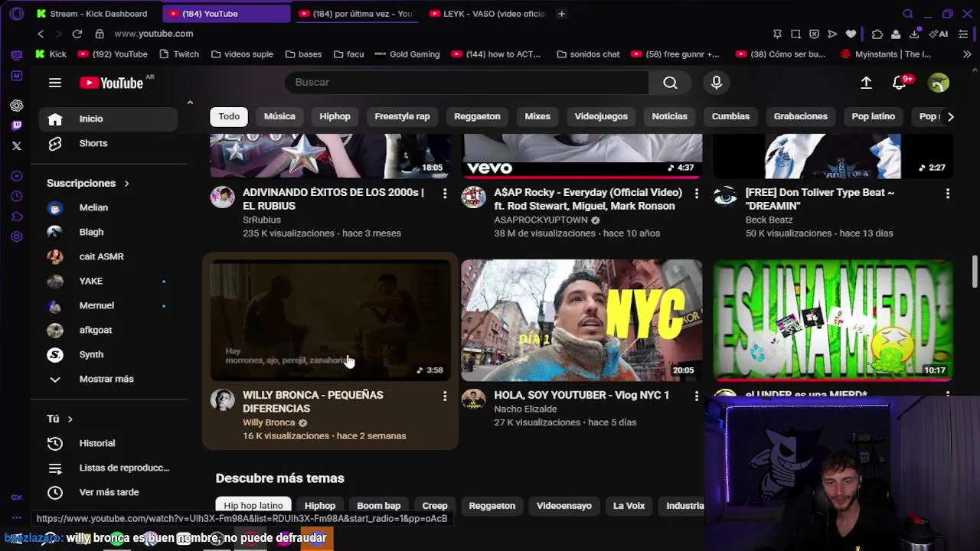Open the ad blocker shield icon
The image size is (980, 551).
(x=814, y=34)
